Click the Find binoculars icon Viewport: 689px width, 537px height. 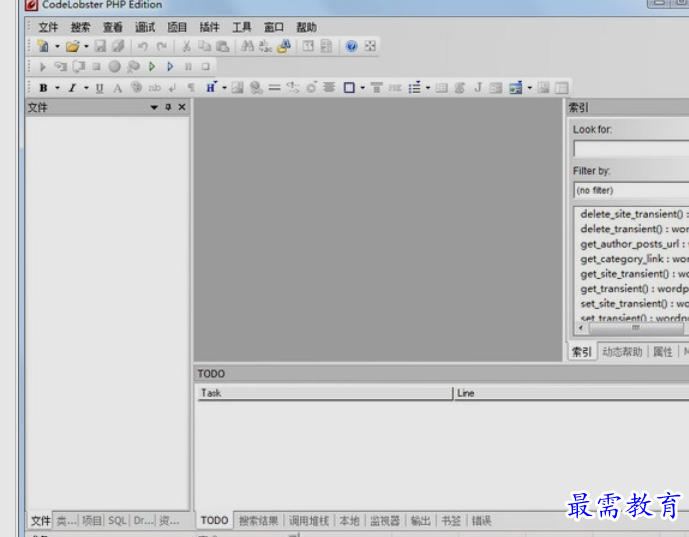[x=247, y=46]
